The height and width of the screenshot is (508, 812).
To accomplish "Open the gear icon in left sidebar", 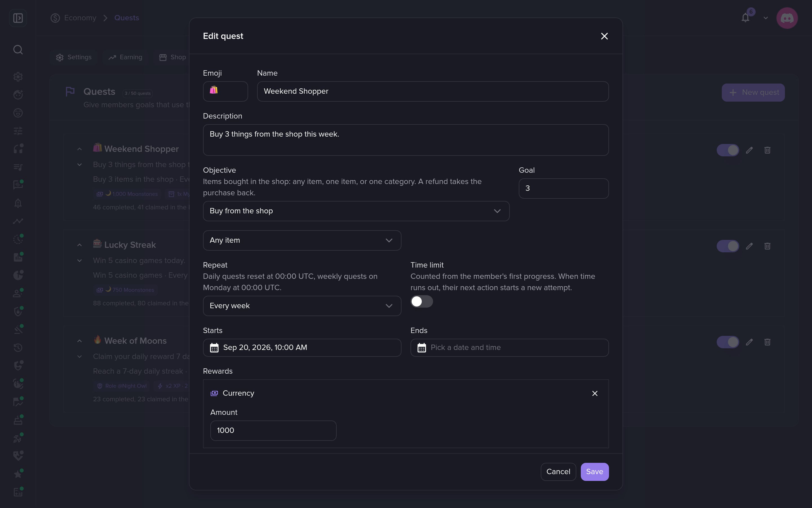I will pyautogui.click(x=18, y=76).
